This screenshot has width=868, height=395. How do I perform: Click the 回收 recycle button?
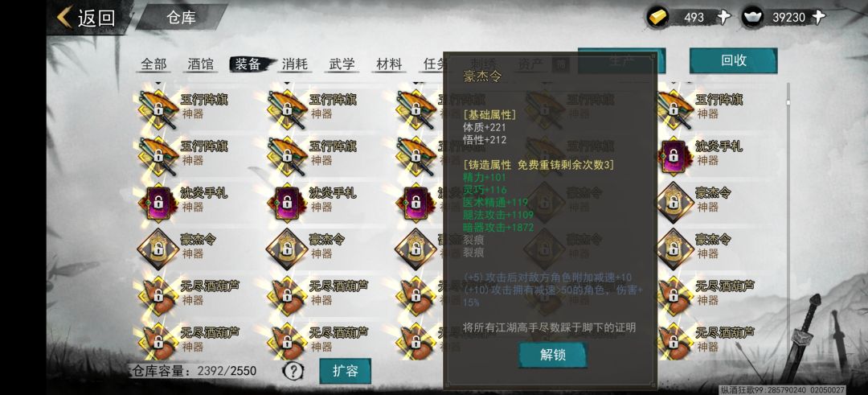[734, 60]
